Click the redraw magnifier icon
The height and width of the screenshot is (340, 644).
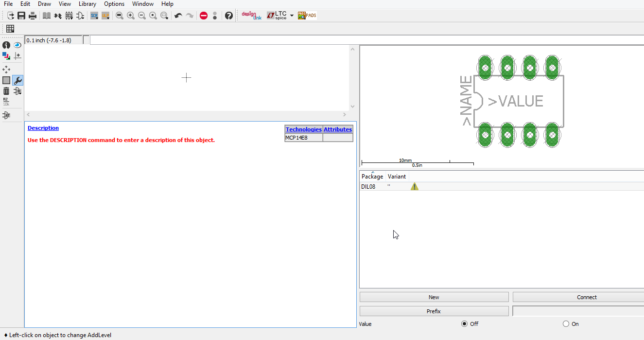(x=153, y=16)
